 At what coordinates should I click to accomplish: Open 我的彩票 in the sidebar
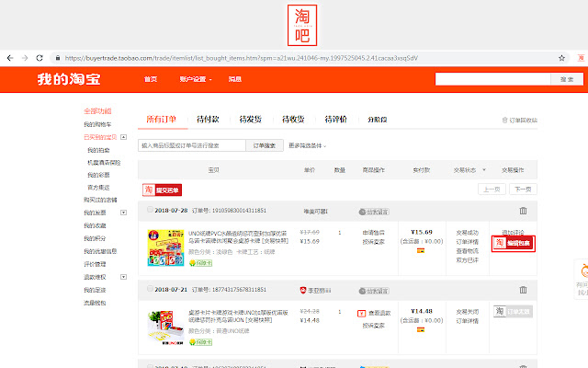(x=98, y=175)
